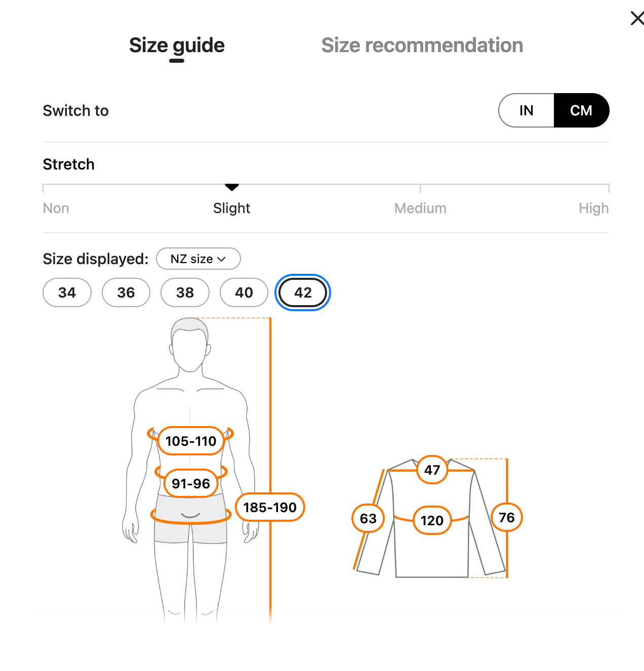Pick size 40
Image resolution: width=644 pixels, height=671 pixels.
click(x=244, y=292)
